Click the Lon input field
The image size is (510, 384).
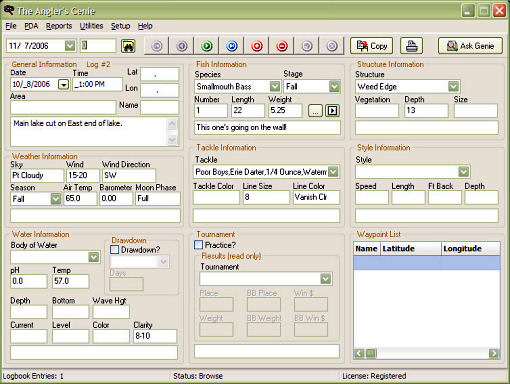point(159,90)
